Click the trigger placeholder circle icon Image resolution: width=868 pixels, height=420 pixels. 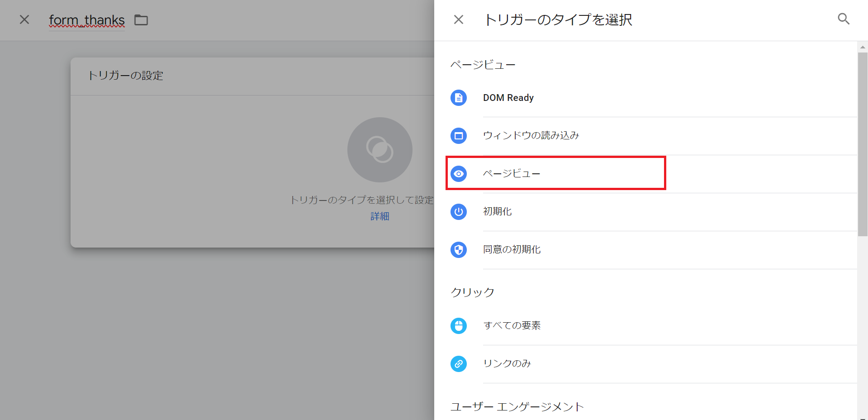click(379, 150)
